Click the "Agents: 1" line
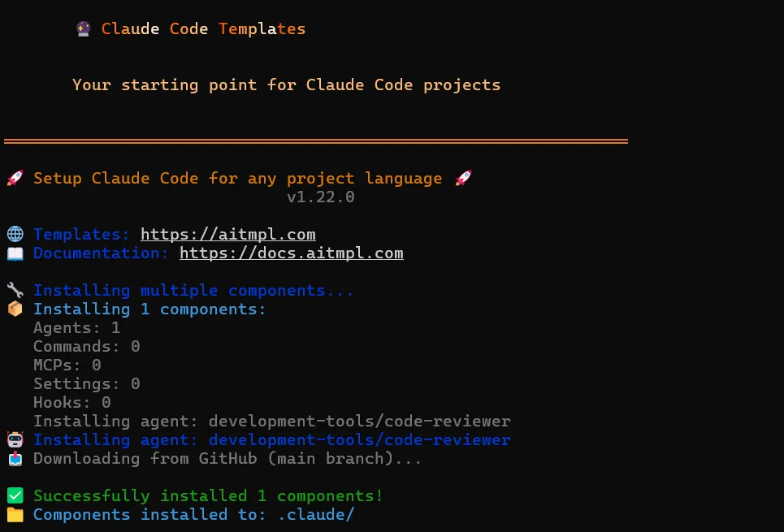 coord(76,328)
